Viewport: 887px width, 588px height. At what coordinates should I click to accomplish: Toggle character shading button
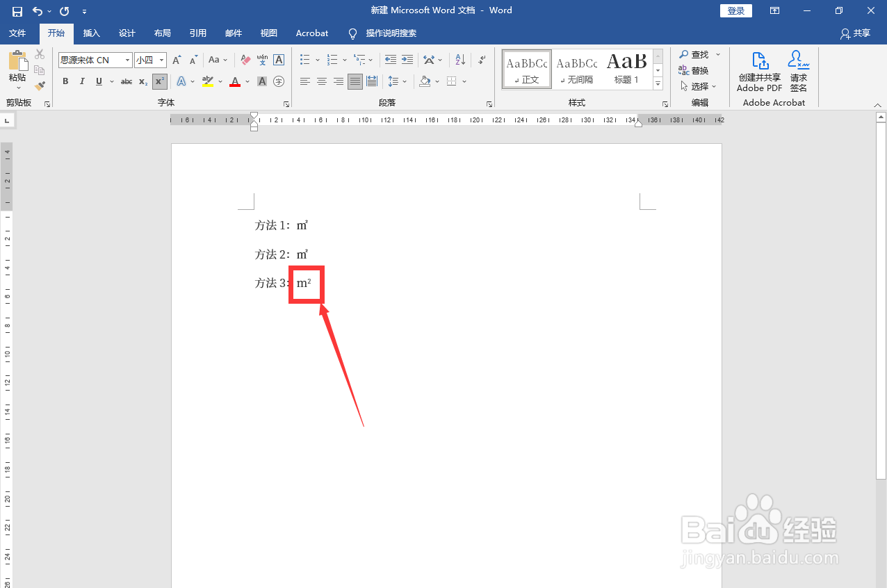point(262,81)
